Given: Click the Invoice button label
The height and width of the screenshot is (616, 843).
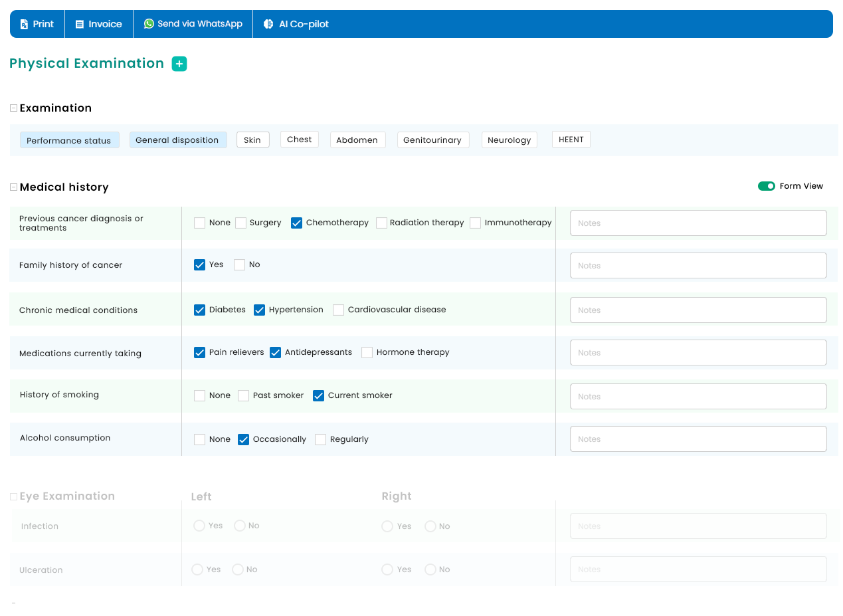Looking at the screenshot, I should (106, 24).
